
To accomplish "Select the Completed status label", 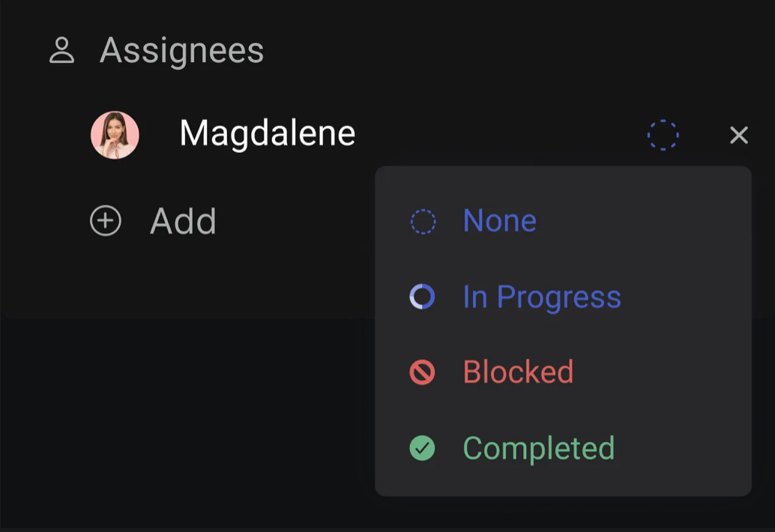I will pos(539,449).
